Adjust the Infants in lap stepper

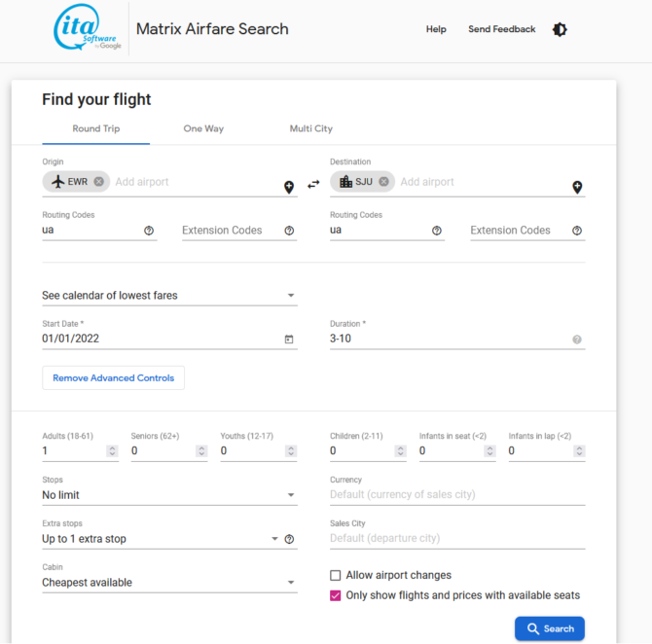(579, 451)
